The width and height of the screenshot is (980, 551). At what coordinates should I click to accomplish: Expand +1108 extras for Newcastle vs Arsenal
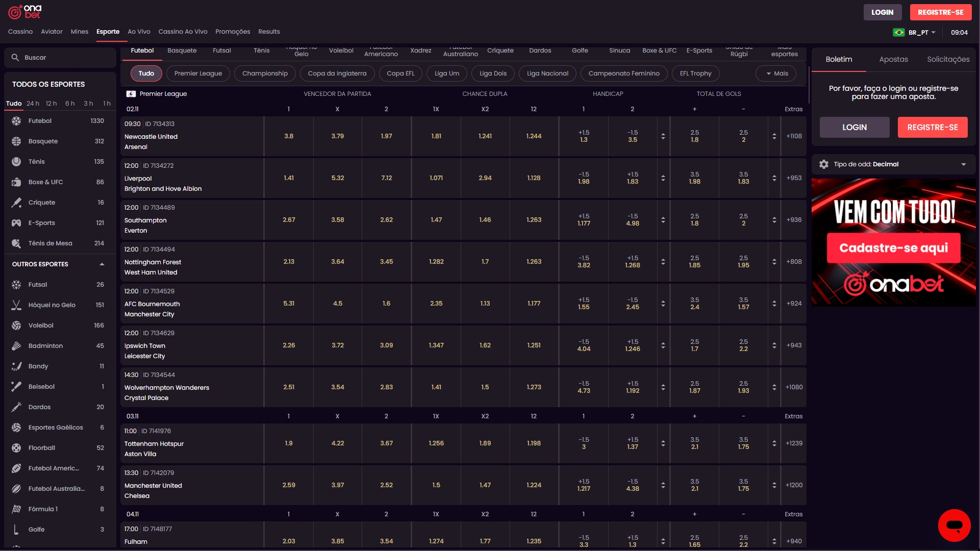(794, 136)
